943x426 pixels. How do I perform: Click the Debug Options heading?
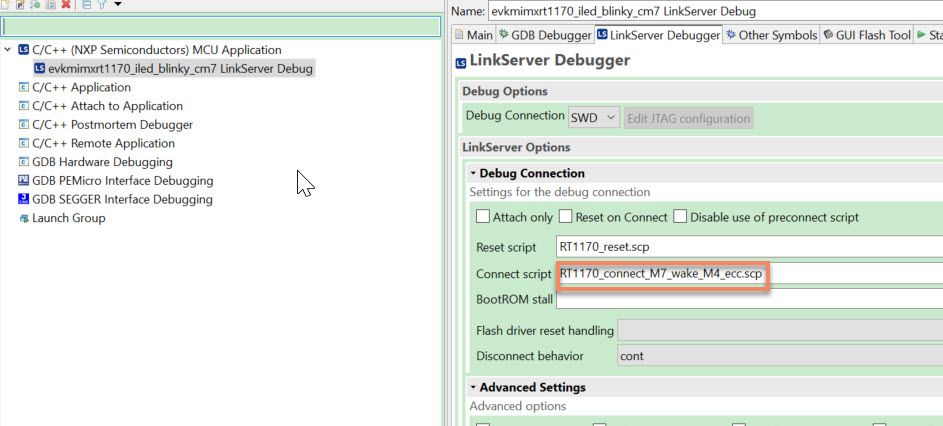pos(505,91)
